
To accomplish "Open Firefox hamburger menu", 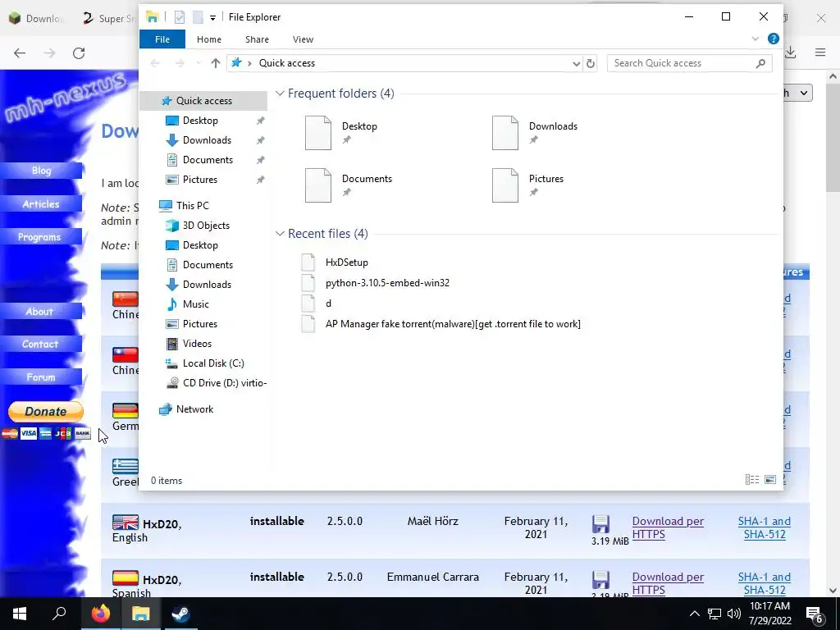I will tap(820, 52).
